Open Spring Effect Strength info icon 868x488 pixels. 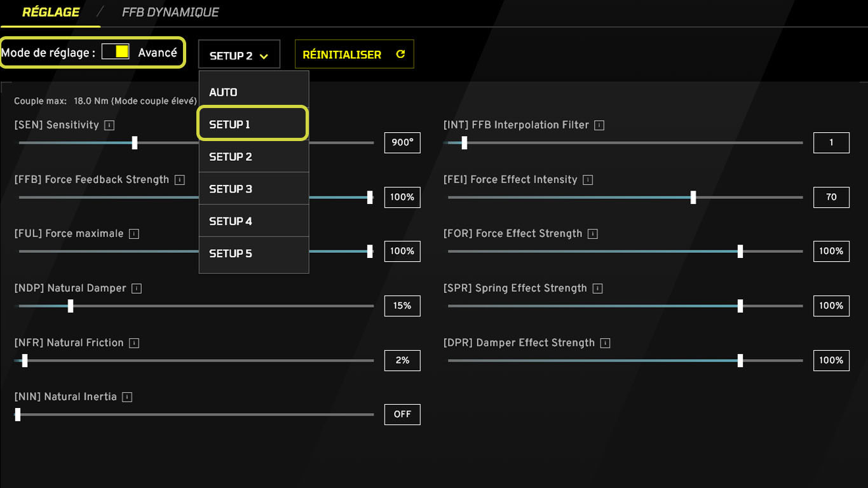coord(597,288)
